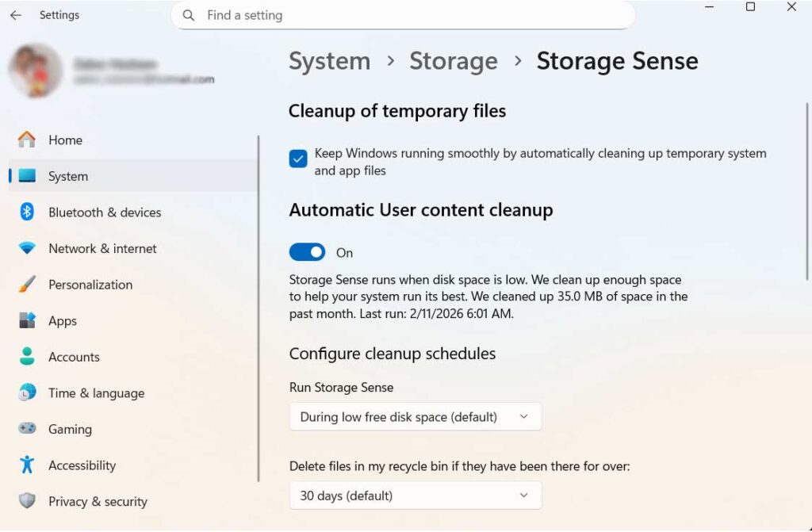
Task: Open Network & internet via its Wi-Fi icon
Action: point(27,248)
